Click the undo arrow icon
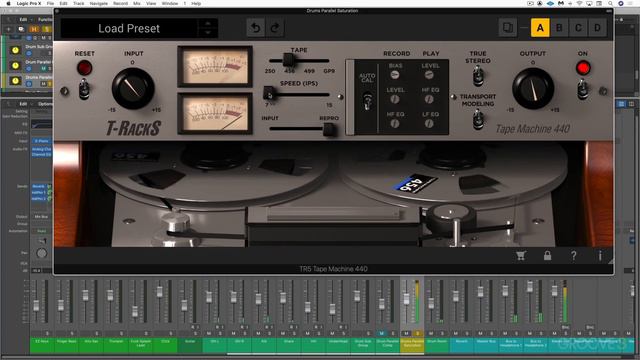 point(256,28)
